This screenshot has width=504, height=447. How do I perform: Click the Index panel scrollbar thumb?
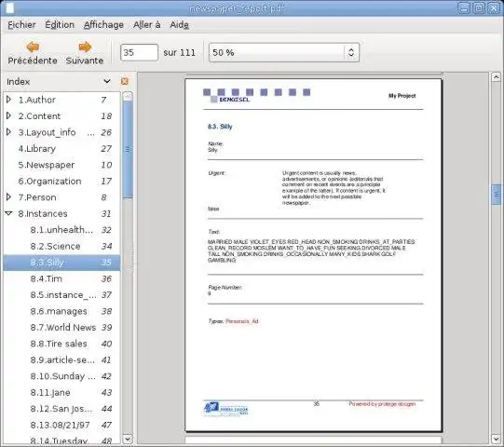128,149
